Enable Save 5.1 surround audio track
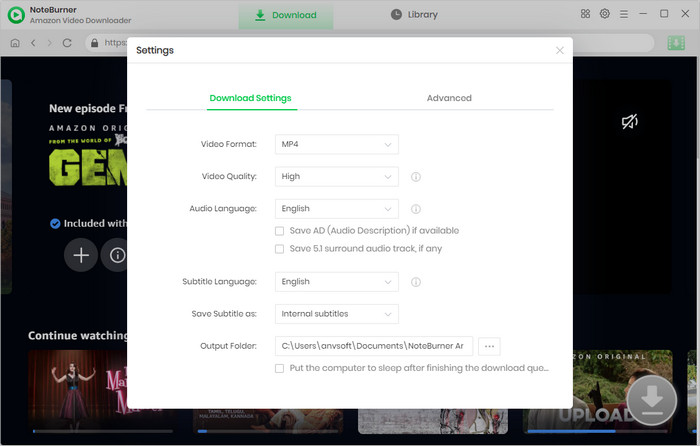Viewport: 700px width, 446px height. [x=279, y=249]
